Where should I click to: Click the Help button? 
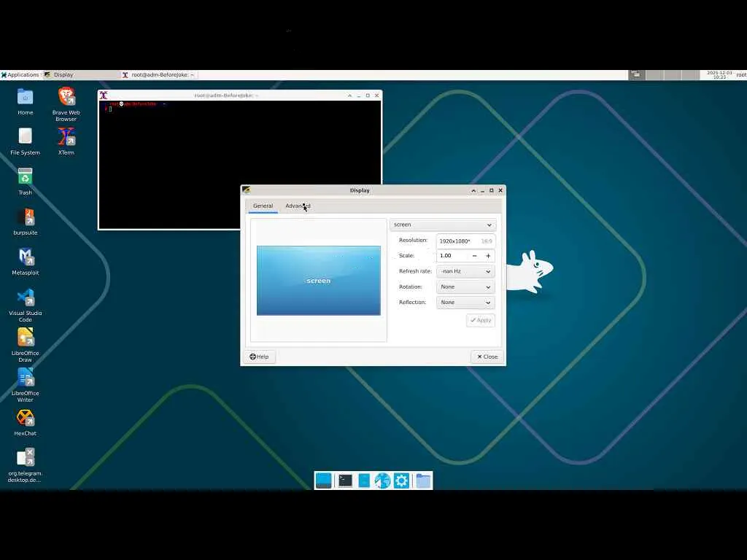coord(260,357)
